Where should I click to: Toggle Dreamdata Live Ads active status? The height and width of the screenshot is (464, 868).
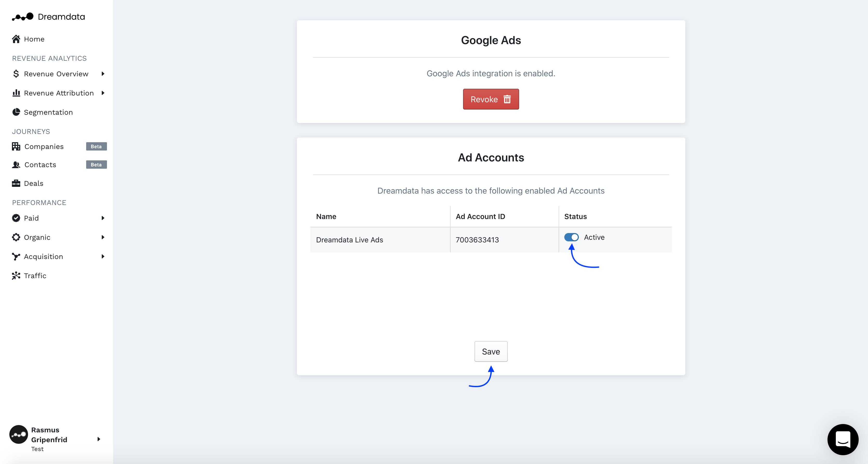pyautogui.click(x=572, y=237)
